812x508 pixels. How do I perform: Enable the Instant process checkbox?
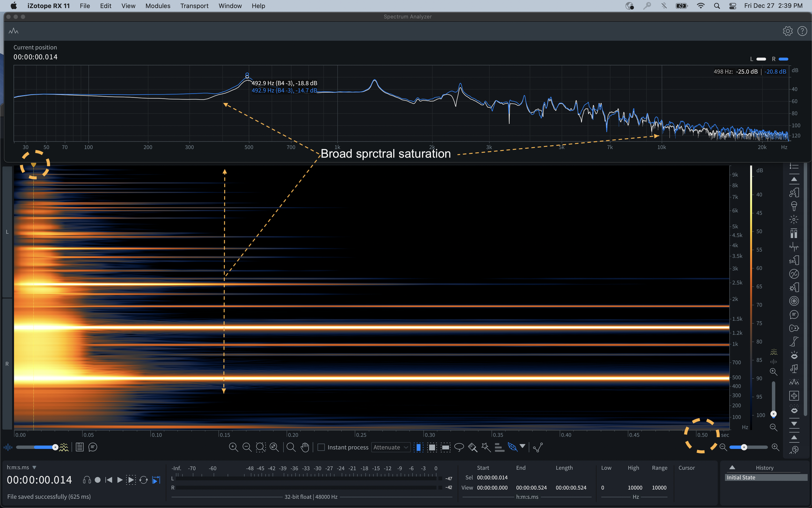click(321, 447)
